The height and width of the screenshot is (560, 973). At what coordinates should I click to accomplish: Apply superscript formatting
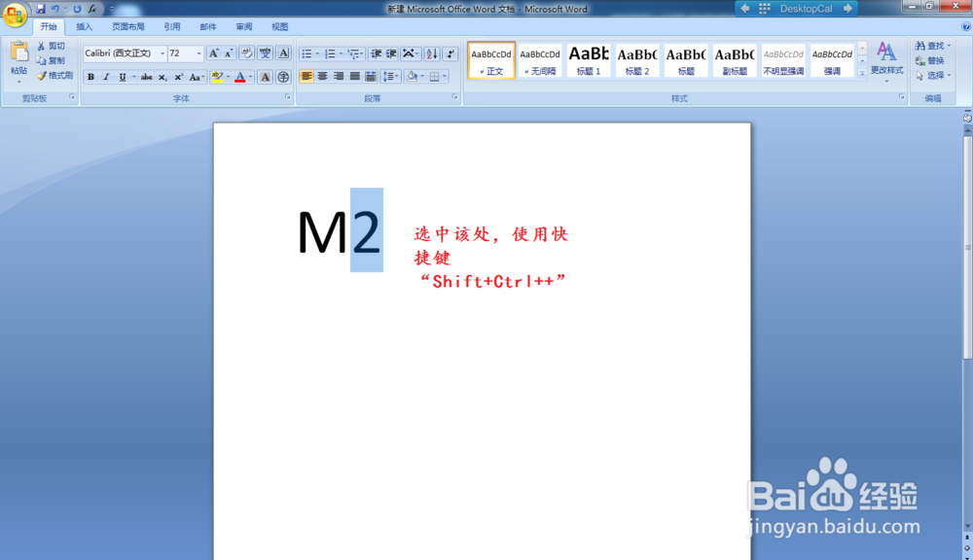[178, 76]
